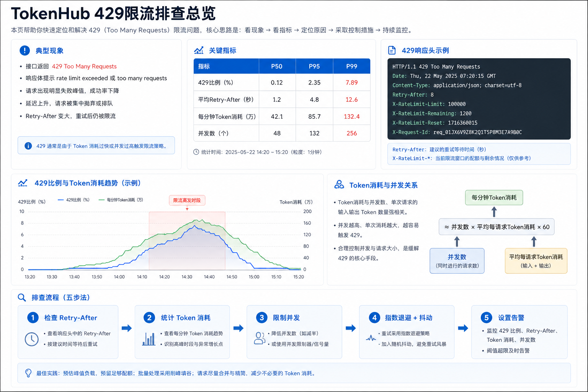Click the P50 column header
Screen dimensions: 588x392
(277, 66)
